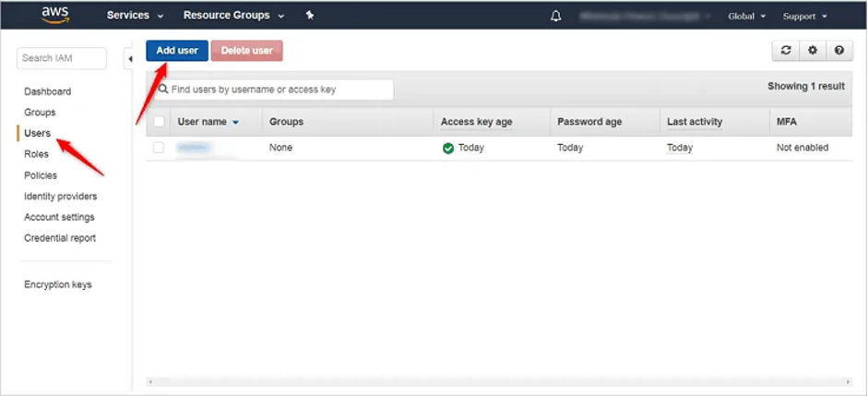Expand the Services menu

(135, 16)
